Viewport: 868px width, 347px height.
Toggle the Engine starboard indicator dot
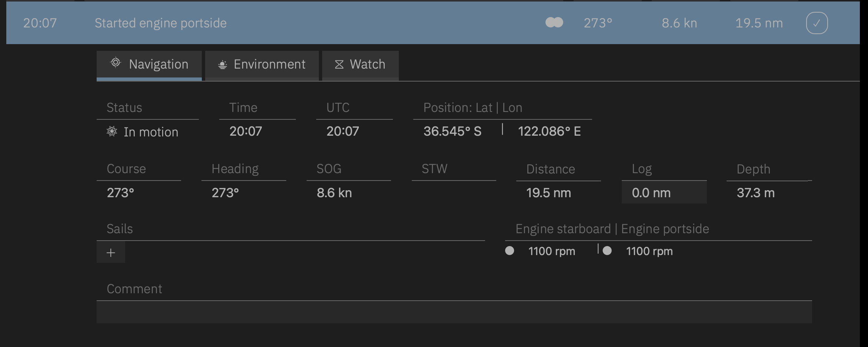(510, 251)
